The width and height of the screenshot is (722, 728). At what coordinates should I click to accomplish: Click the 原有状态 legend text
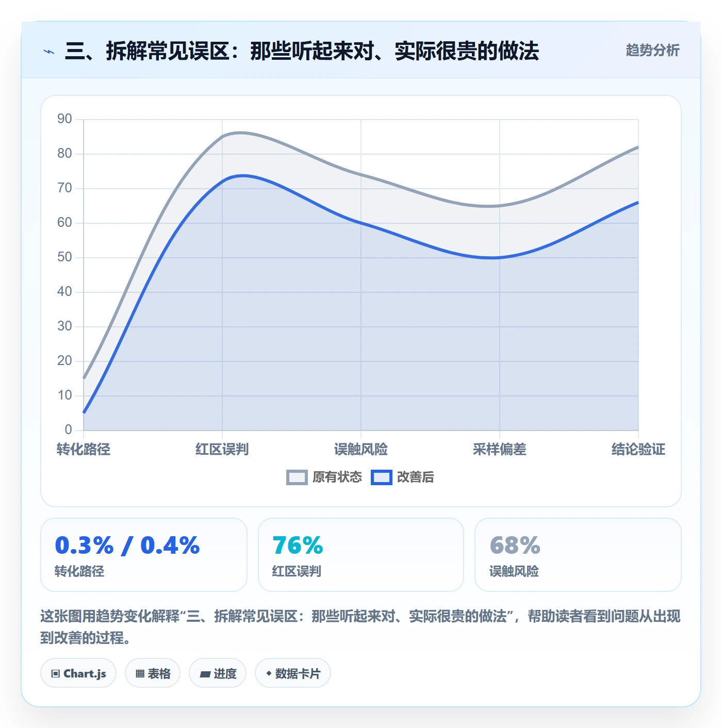337,477
